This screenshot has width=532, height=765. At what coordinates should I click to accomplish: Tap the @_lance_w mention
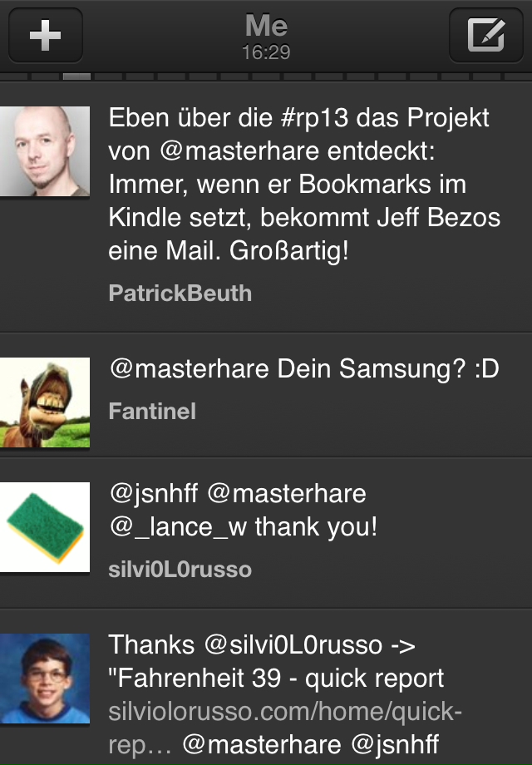point(178,527)
